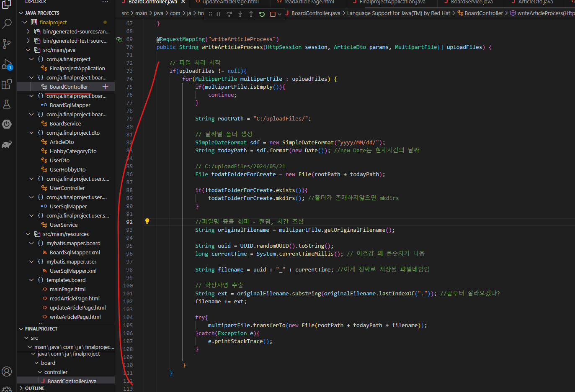
Task: Open the Search view in activity bar
Action: tap(7, 23)
